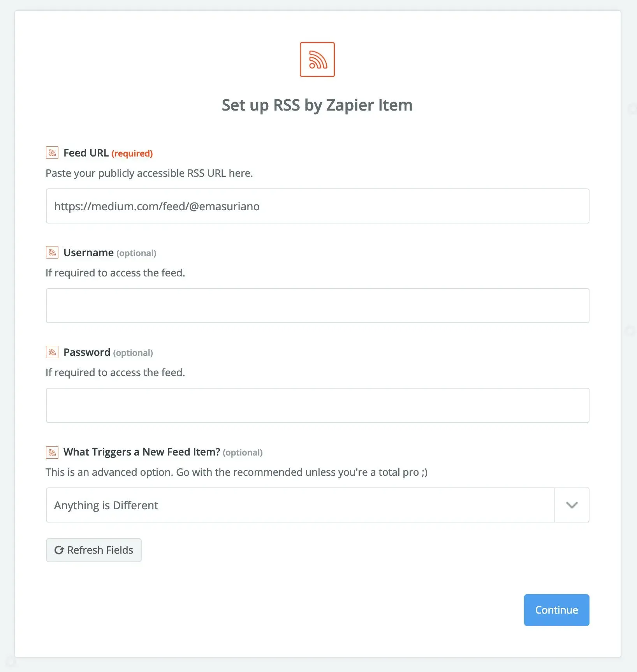Click the Feed URL input field
This screenshot has width=637, height=672.
pyautogui.click(x=317, y=206)
